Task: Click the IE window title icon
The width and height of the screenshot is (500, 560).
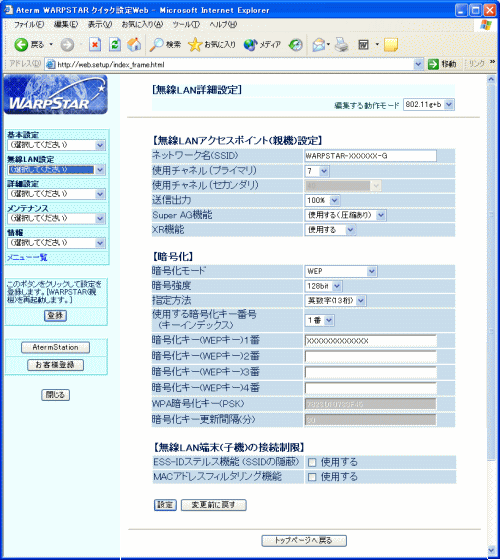Action: pos(8,10)
